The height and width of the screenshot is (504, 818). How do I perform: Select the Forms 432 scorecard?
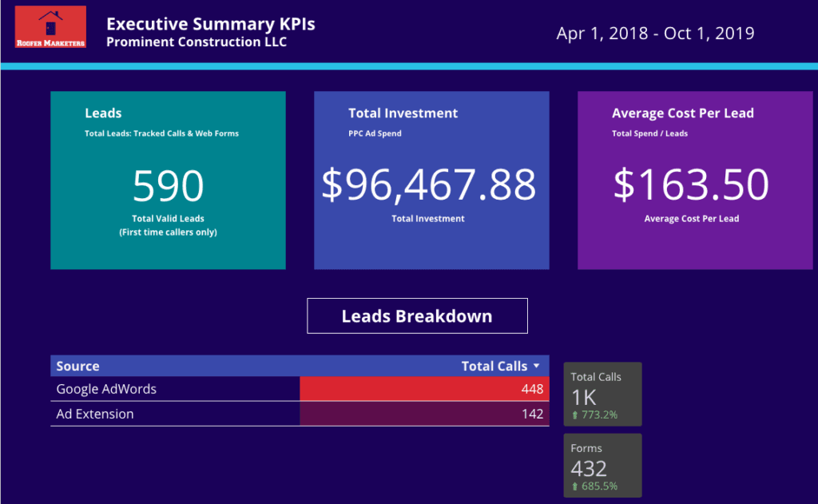coord(602,466)
